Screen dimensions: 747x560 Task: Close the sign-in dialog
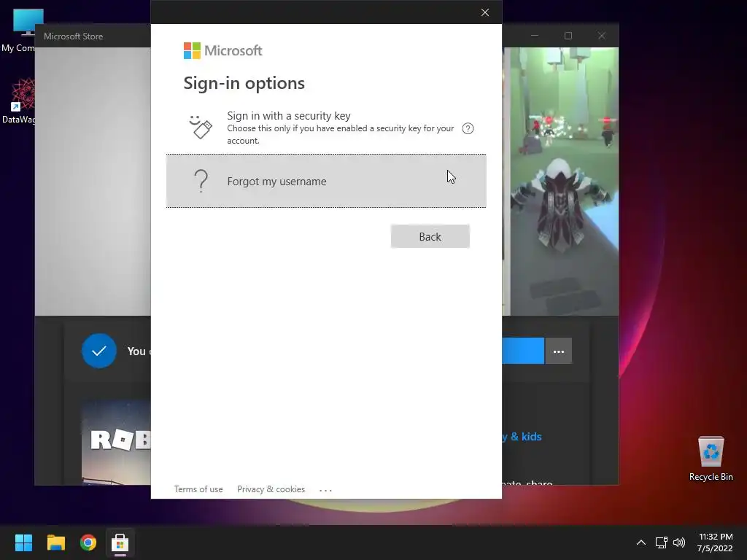[x=485, y=12]
